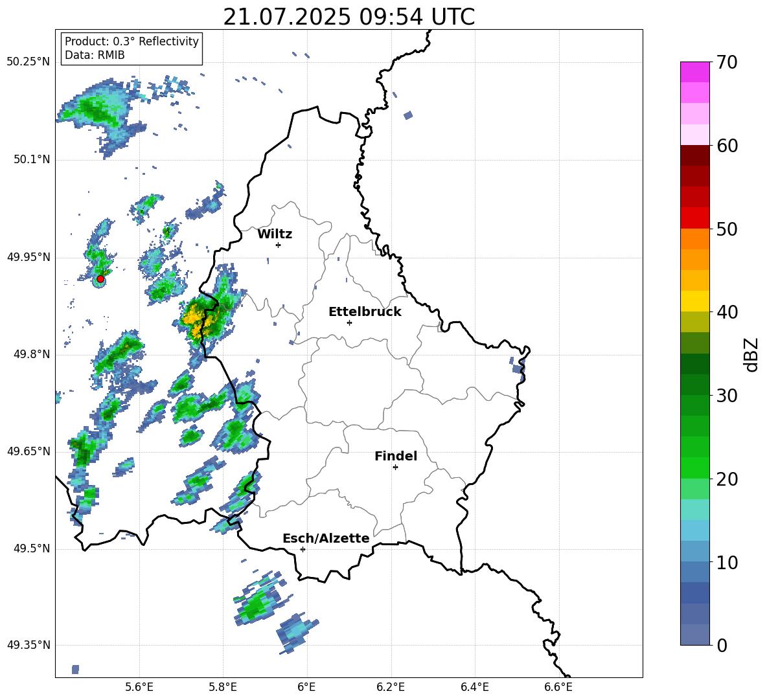Click the colorbar tick label 50

727,229
